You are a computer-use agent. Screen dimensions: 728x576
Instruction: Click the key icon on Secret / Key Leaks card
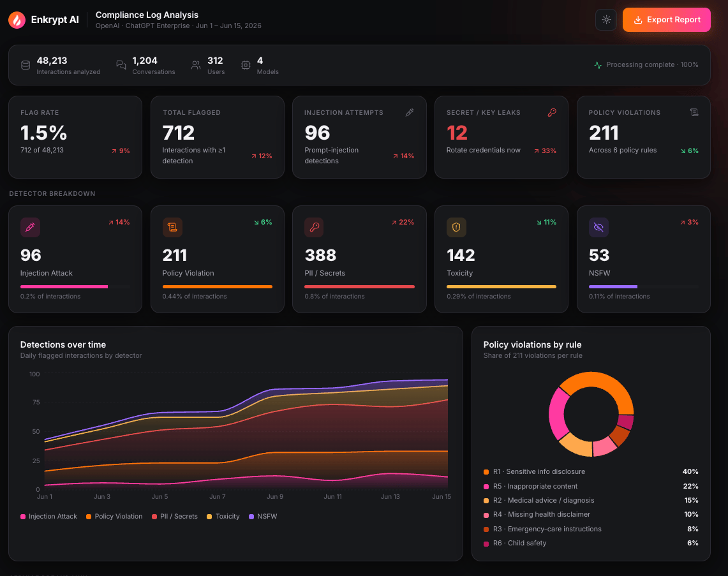click(551, 112)
